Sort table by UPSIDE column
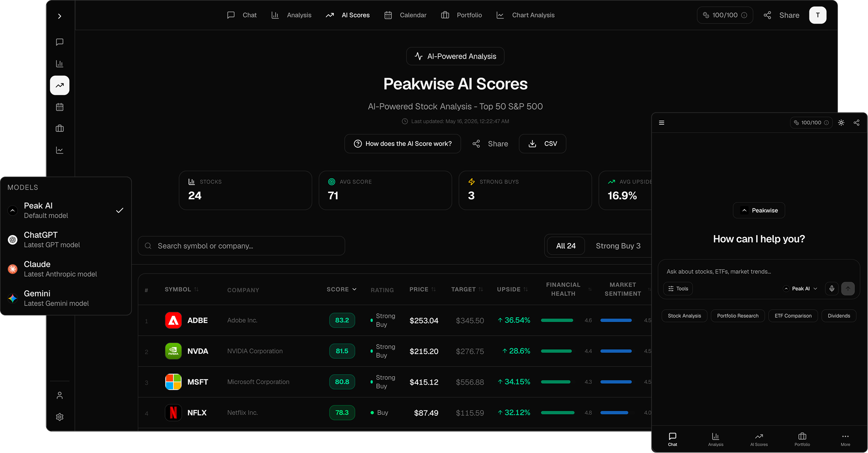The height and width of the screenshot is (453, 868). click(512, 289)
